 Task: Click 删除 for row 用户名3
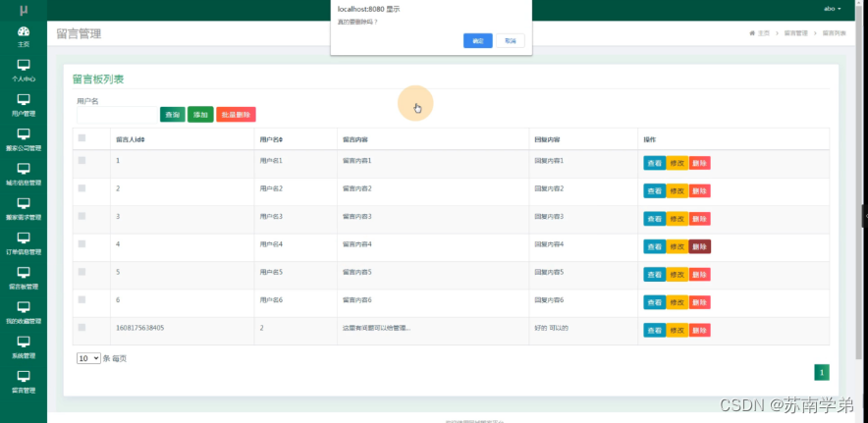pos(700,219)
